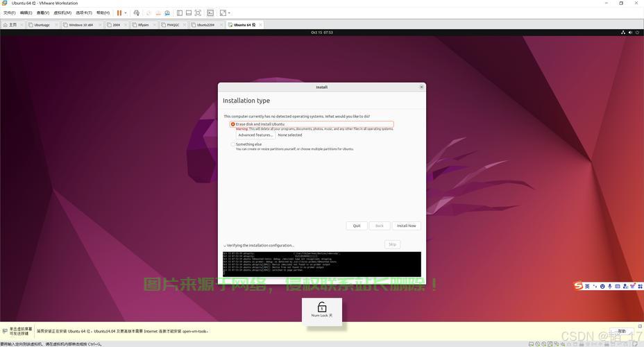Collapse the Verifying installation configuration expander

[225, 246]
